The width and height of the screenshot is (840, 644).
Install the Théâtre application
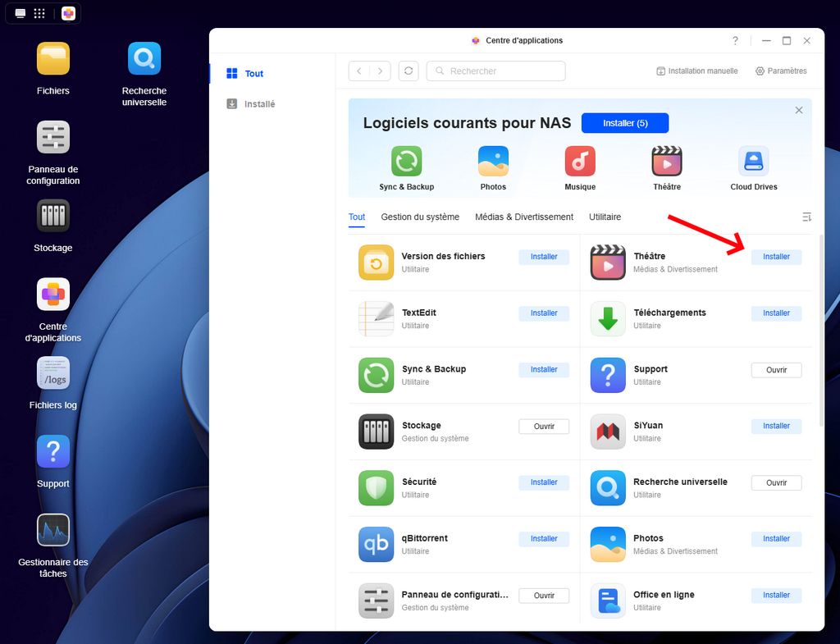(776, 257)
